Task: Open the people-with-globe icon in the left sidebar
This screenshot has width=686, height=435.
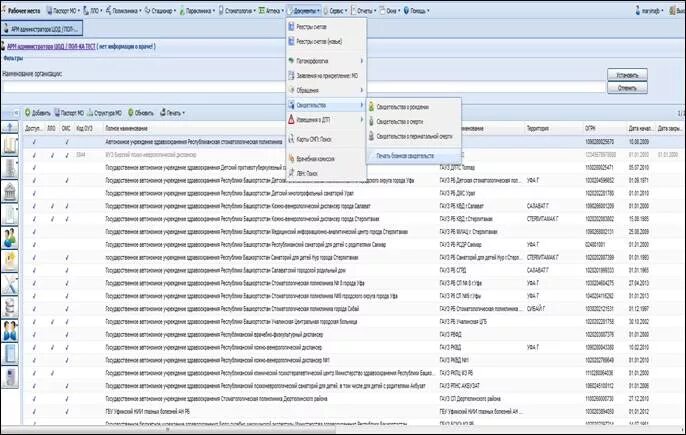Action: pos(10,238)
